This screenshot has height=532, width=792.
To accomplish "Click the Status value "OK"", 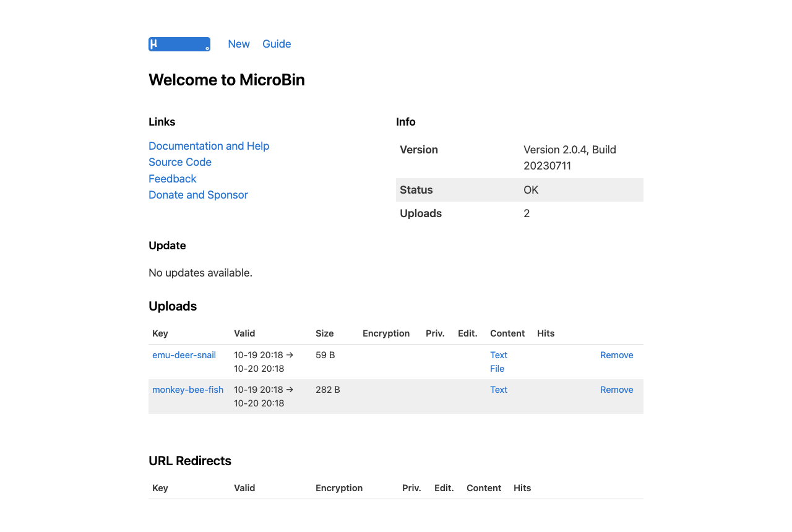I will click(x=531, y=190).
